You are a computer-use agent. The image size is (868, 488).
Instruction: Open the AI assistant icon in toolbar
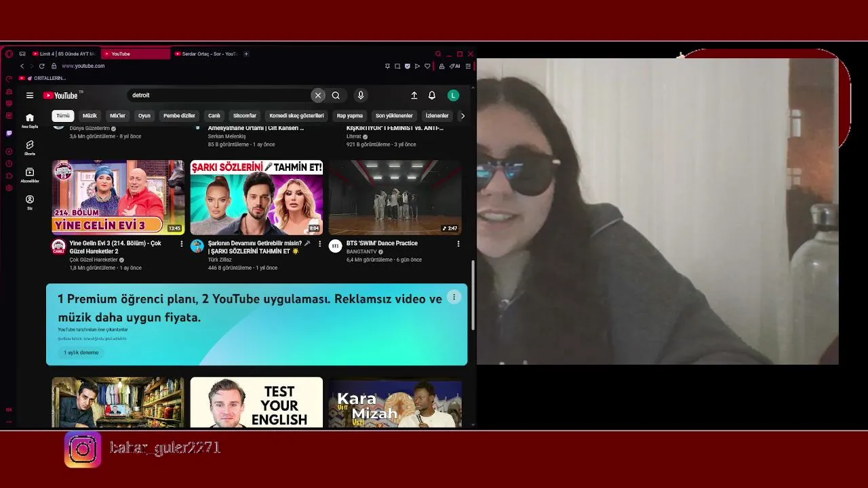tap(455, 66)
